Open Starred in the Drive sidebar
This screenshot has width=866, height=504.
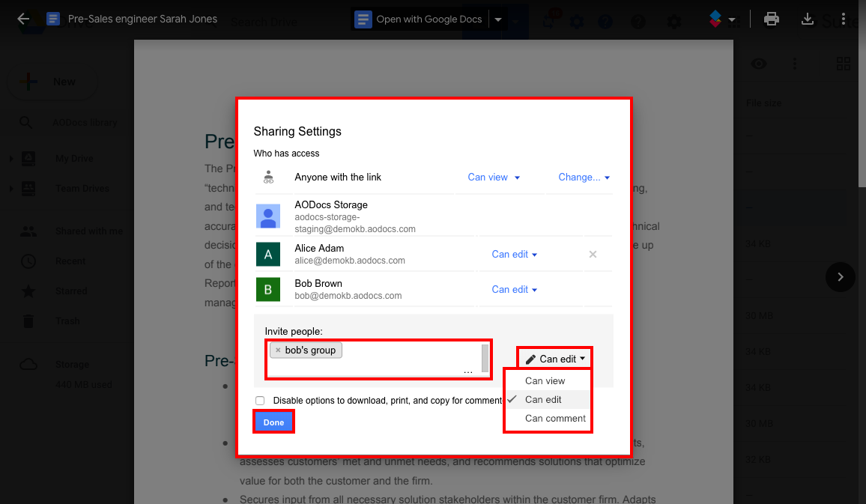71,291
